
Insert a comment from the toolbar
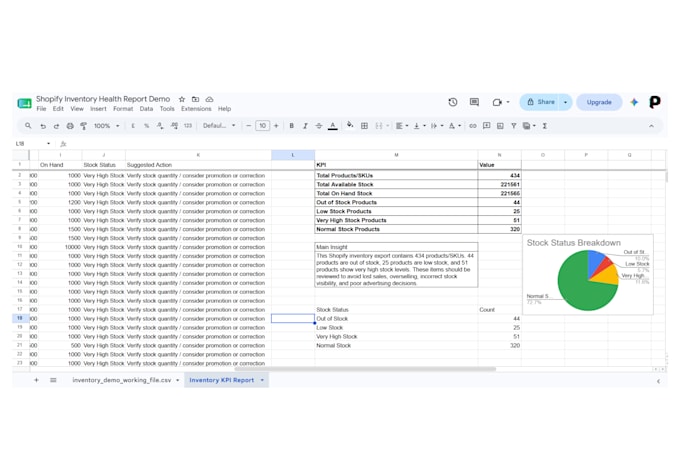[x=487, y=126]
